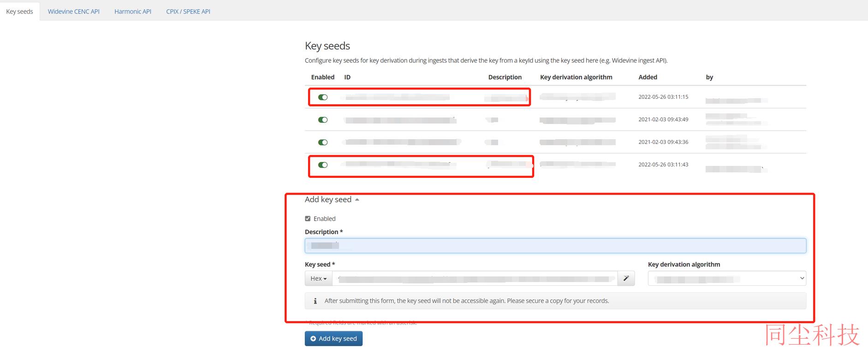The height and width of the screenshot is (353, 868).
Task: Open the Key seeds tab
Action: point(20,12)
